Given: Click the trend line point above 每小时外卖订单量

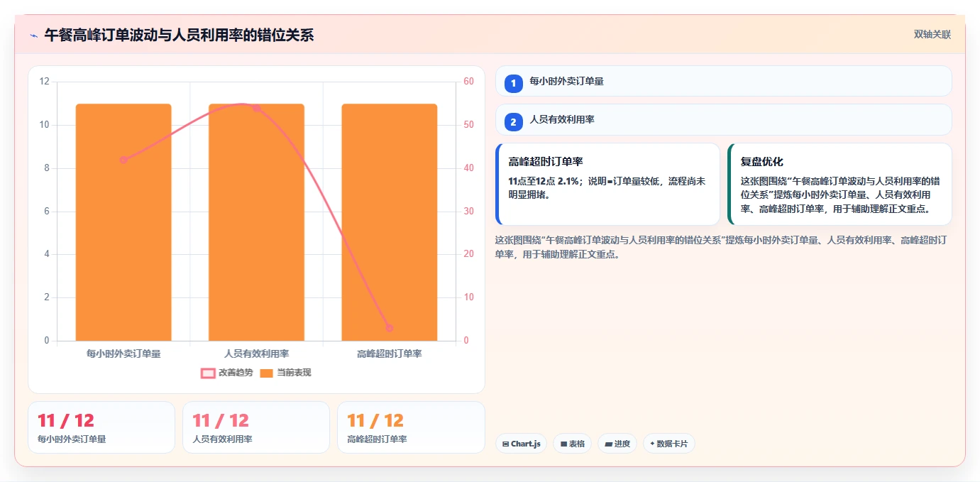Looking at the screenshot, I should pos(123,160).
